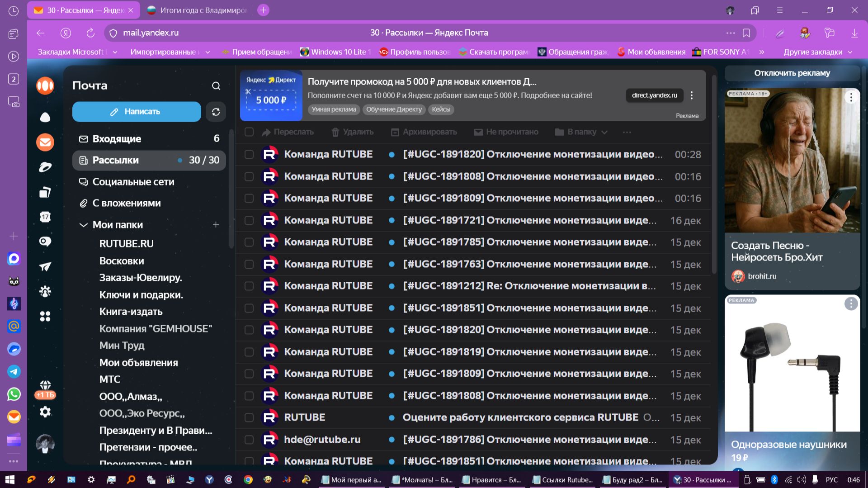Select the UGC-1891721 email dated 16 дек
868x488 pixels.
(249, 220)
